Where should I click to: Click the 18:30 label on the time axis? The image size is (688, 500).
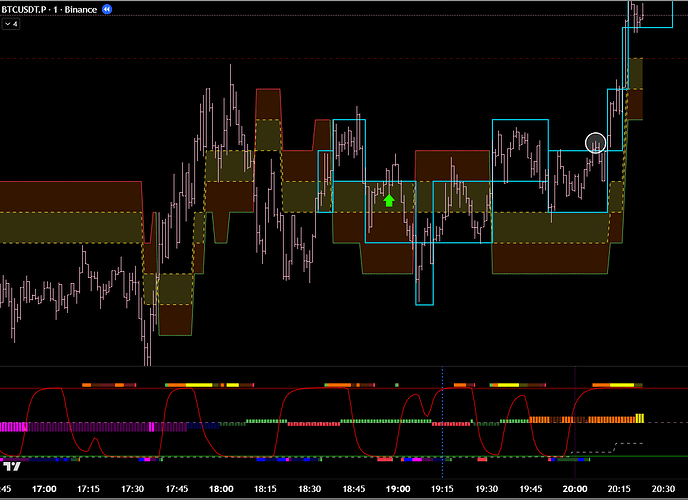tap(310, 490)
